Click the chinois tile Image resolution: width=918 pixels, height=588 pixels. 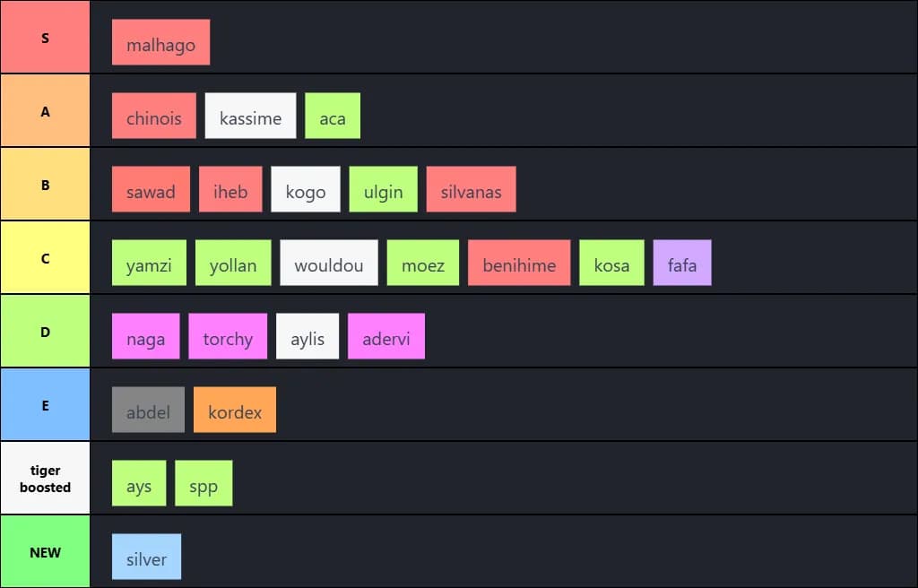click(153, 116)
